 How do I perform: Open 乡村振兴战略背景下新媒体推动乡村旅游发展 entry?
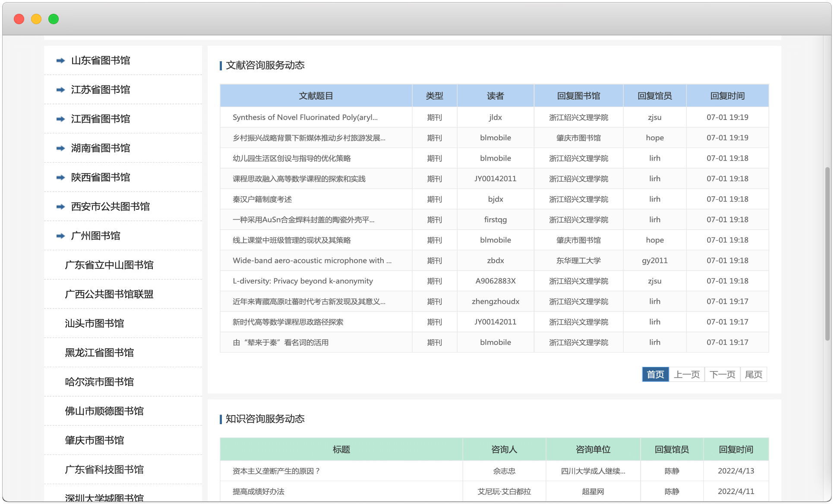[x=309, y=138]
